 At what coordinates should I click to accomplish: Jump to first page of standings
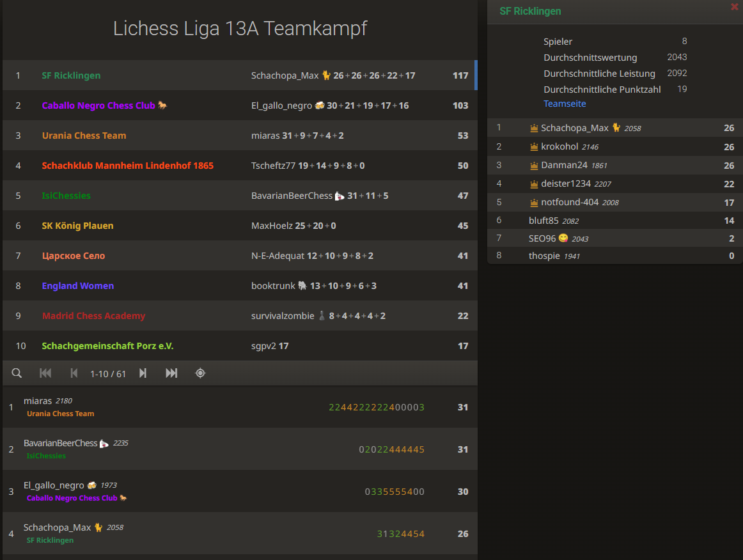click(45, 373)
